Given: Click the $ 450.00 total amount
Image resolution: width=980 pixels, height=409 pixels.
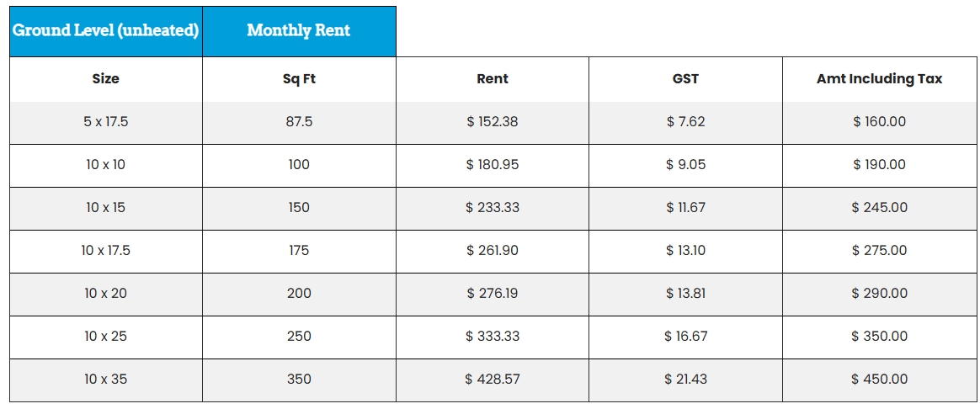Looking at the screenshot, I should 879,380.
